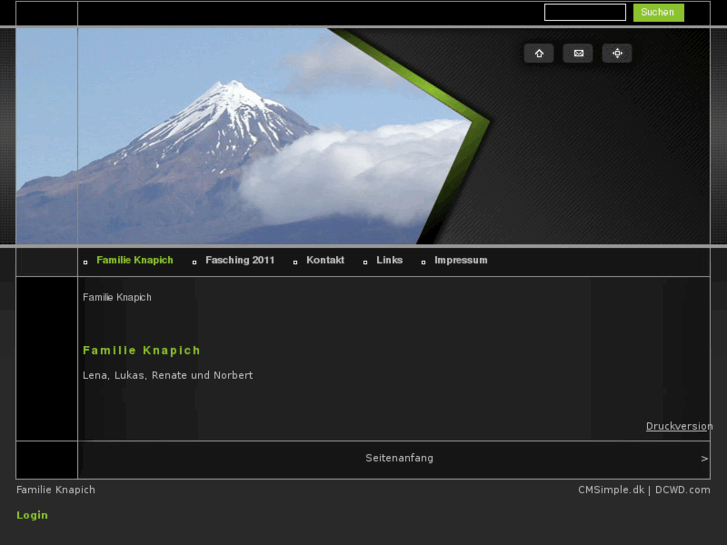
Task: Open the CMSimple.dk link
Action: [611, 490]
